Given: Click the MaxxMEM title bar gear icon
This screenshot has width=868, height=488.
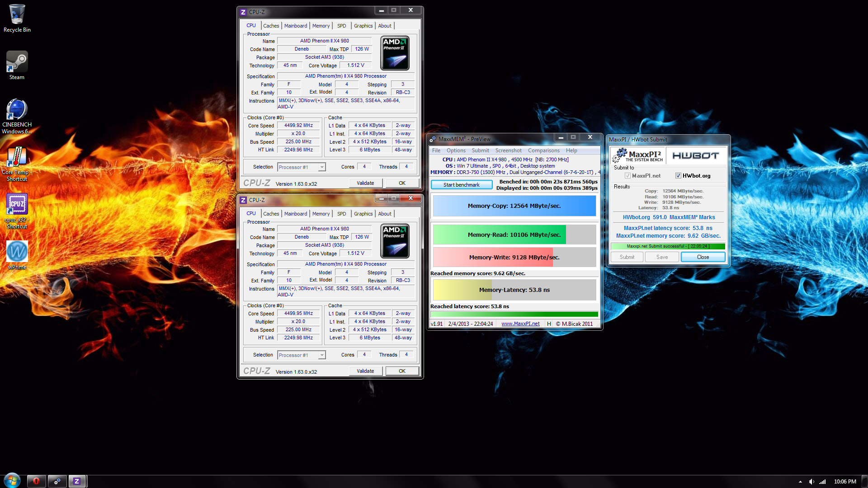Looking at the screenshot, I should [433, 139].
